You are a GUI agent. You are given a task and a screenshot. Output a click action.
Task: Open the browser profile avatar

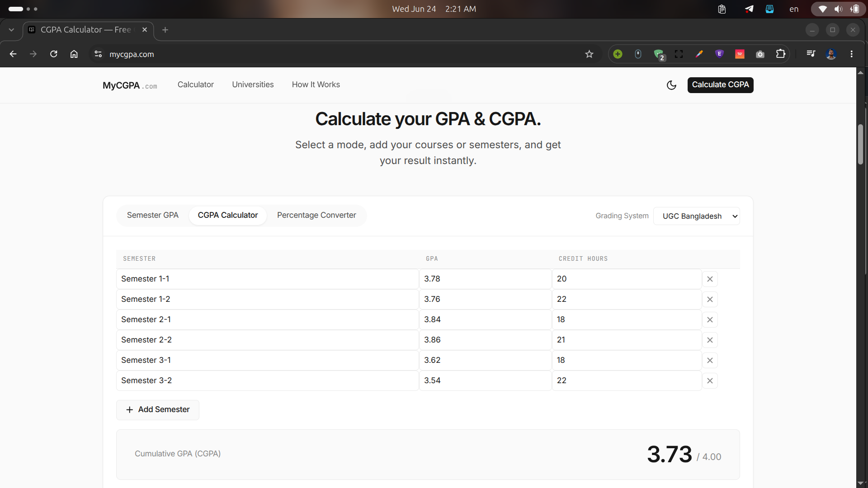(x=831, y=54)
